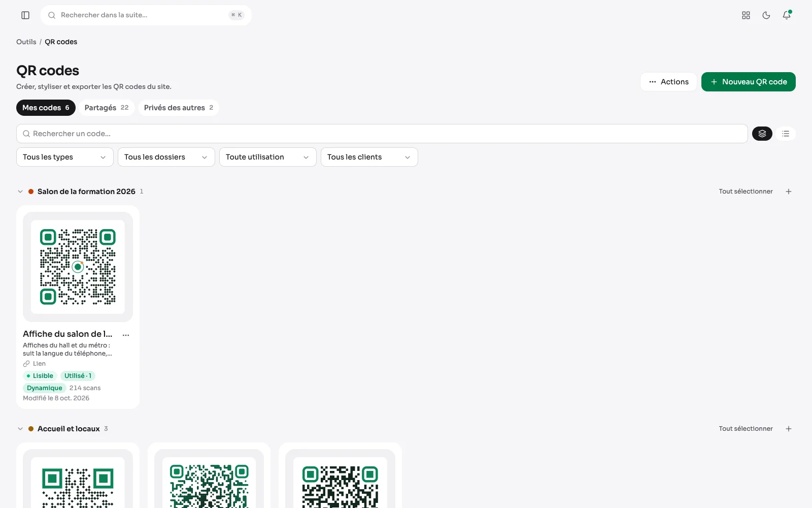Click the Modifié le 8 oct. 2026 text
812x508 pixels.
[x=56, y=398]
